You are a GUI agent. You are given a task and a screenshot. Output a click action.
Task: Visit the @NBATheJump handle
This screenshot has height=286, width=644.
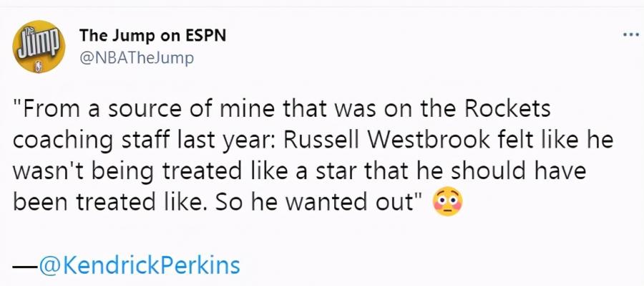[136, 59]
